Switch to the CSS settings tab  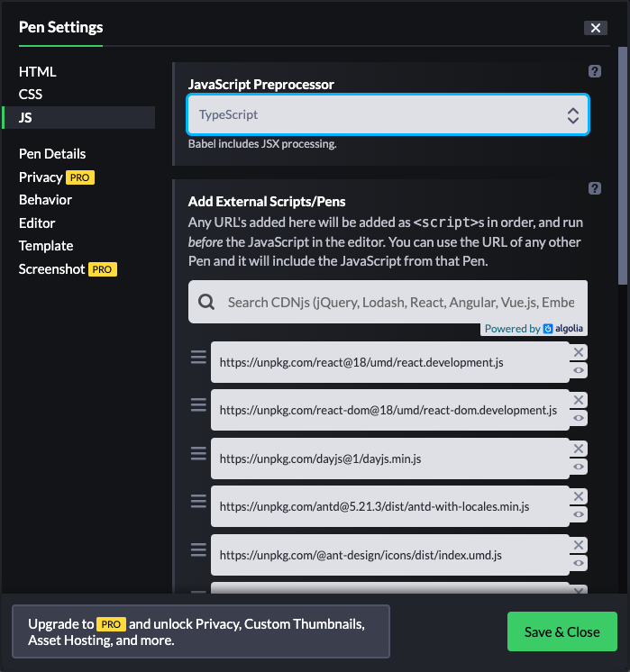coord(31,95)
